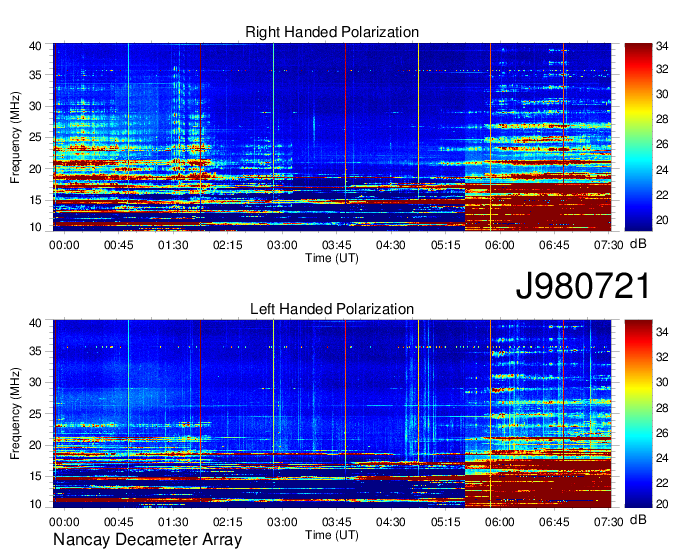Click colorbar value '28' beside Right Handed plot
Screen dimensions: 680x552
(x=662, y=119)
